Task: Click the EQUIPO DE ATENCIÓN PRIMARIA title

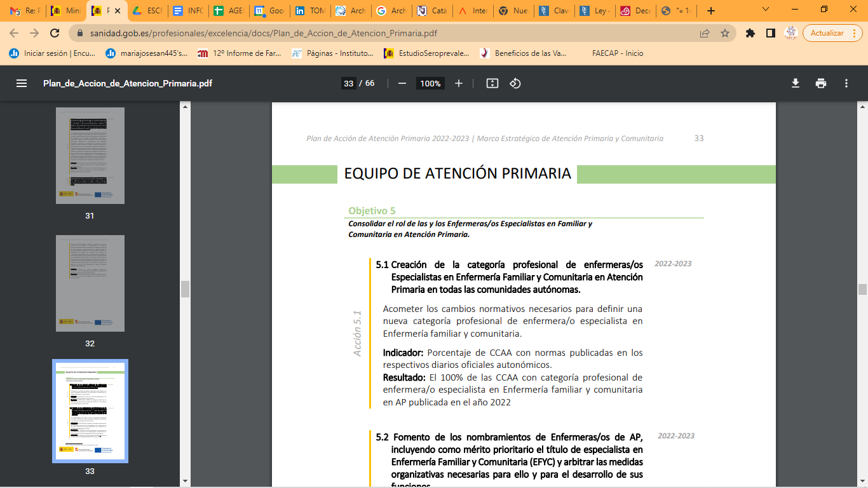Action: coord(458,173)
